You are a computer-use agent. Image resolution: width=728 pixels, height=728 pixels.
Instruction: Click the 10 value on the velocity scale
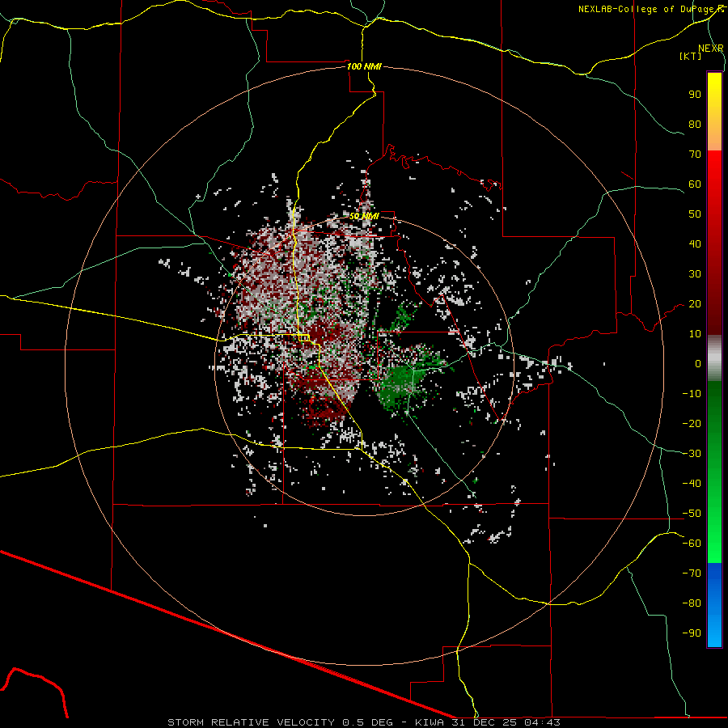(695, 334)
